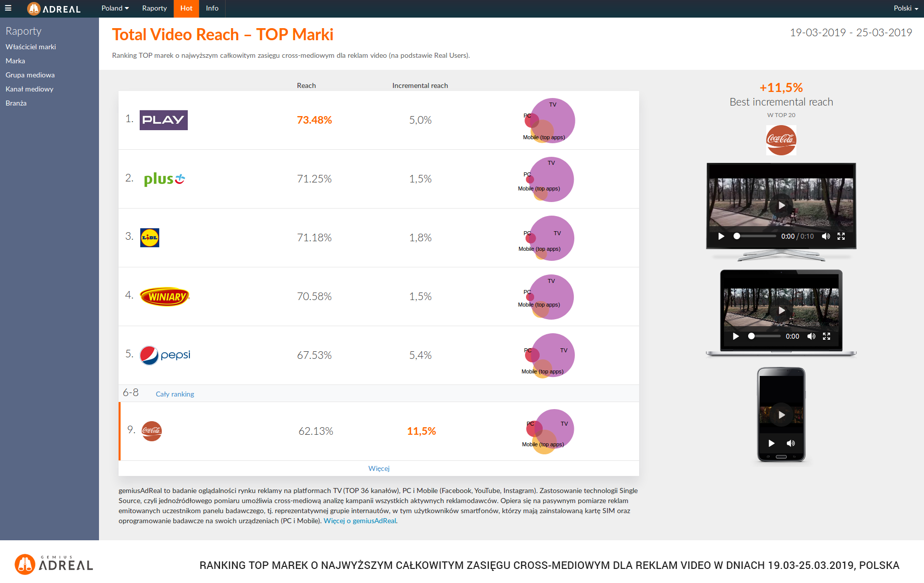This screenshot has width=924, height=583.
Task: Click the Plus venn diagram chart
Action: (x=546, y=179)
